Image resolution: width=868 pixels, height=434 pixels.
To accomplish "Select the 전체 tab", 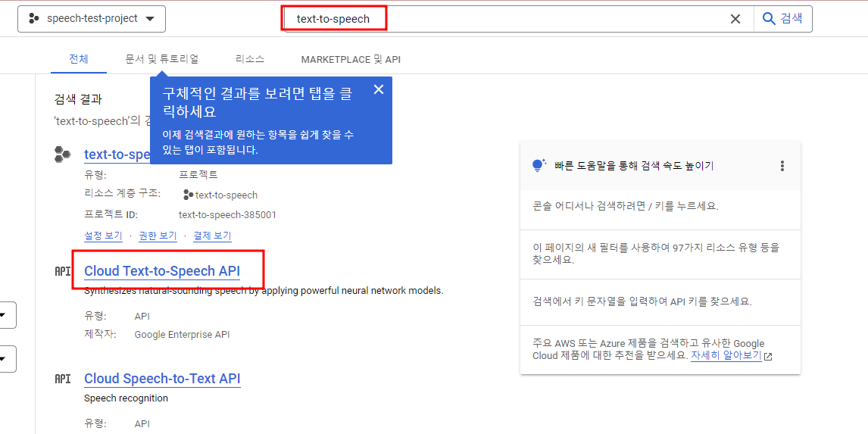I will click(79, 59).
